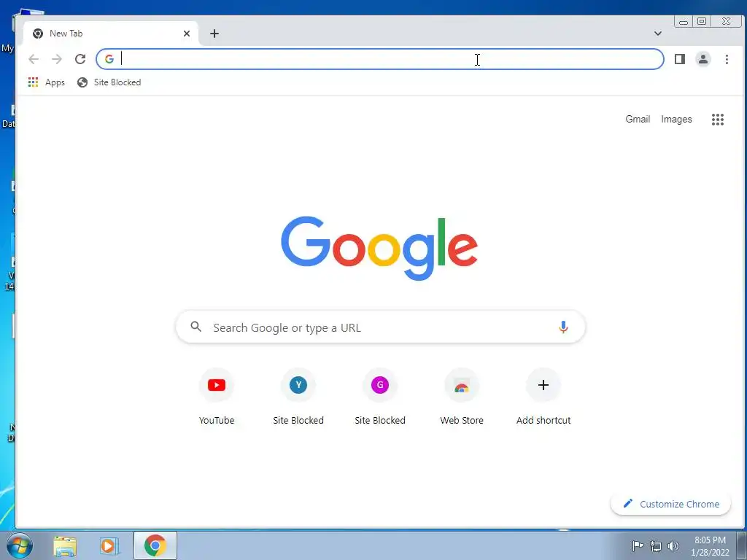Launch Windows Media Player from taskbar
Screen dimensions: 747x560
click(x=108, y=546)
